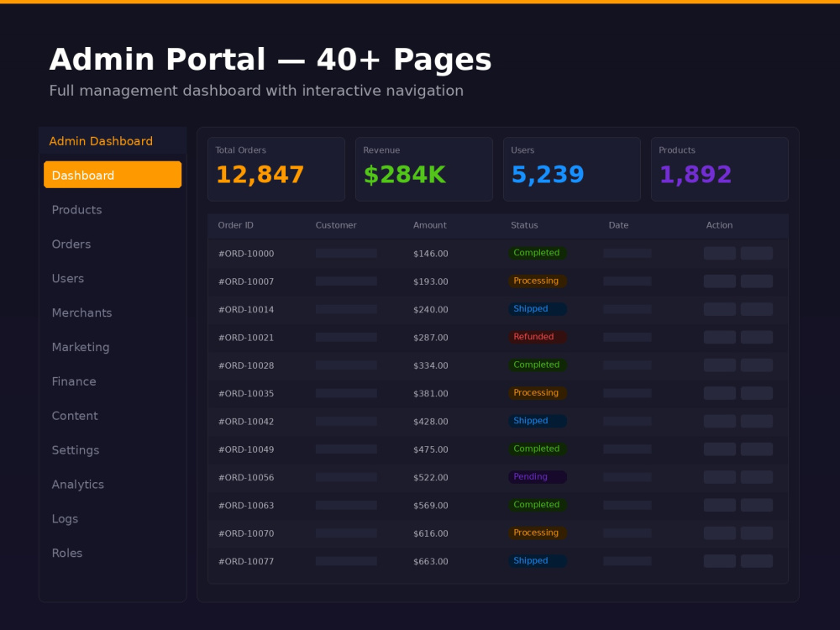Click customer placeholder for #ORD-10014

[x=346, y=309]
